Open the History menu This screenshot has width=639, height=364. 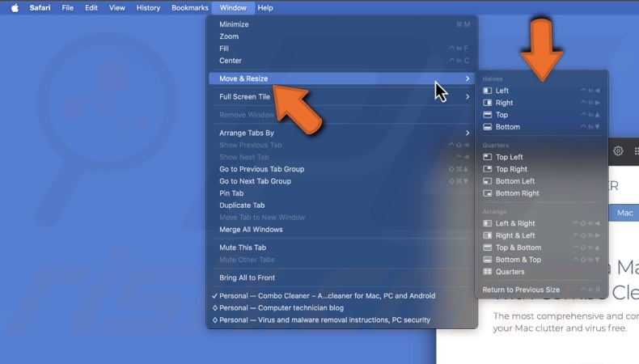tap(148, 8)
